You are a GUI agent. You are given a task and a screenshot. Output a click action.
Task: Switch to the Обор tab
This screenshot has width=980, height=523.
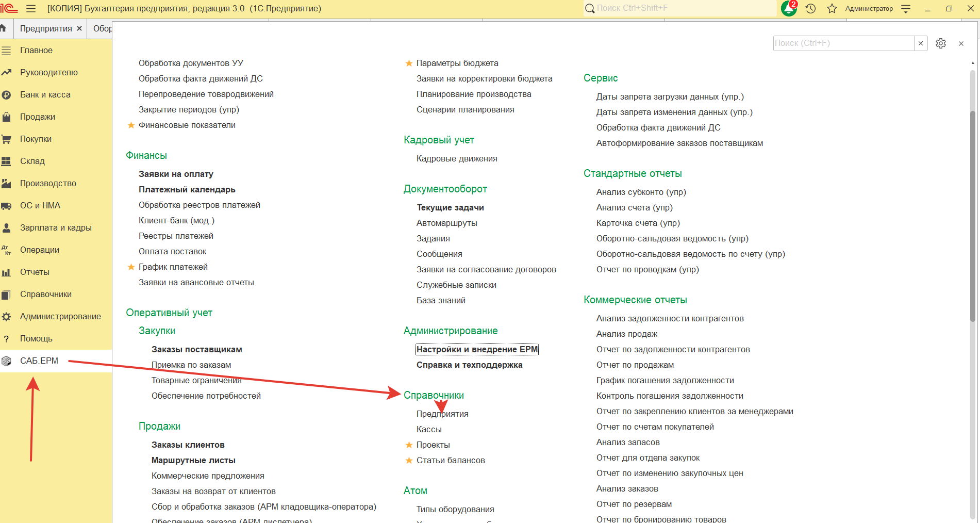[x=102, y=28]
